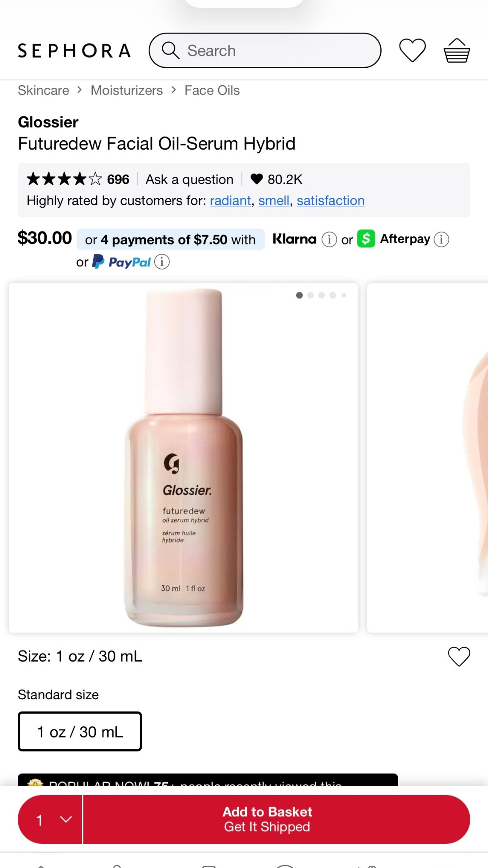Viewport: 488px width, 868px height.
Task: Select the 1 oz / 30 mL size option
Action: 80,732
